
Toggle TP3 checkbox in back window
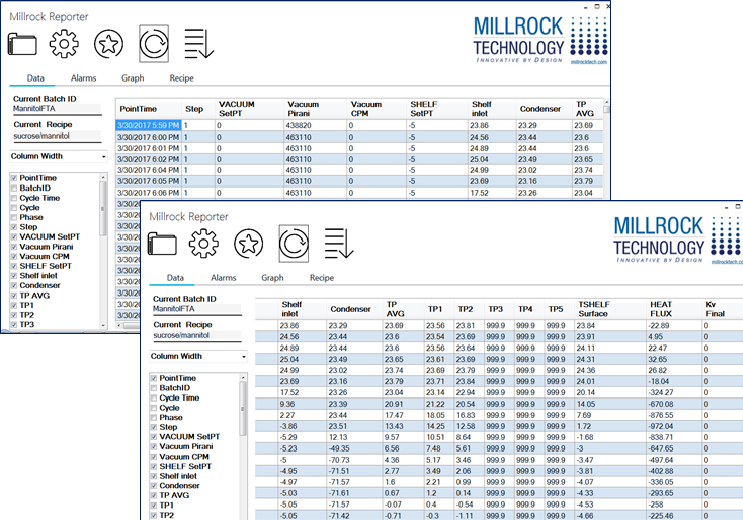[14, 325]
